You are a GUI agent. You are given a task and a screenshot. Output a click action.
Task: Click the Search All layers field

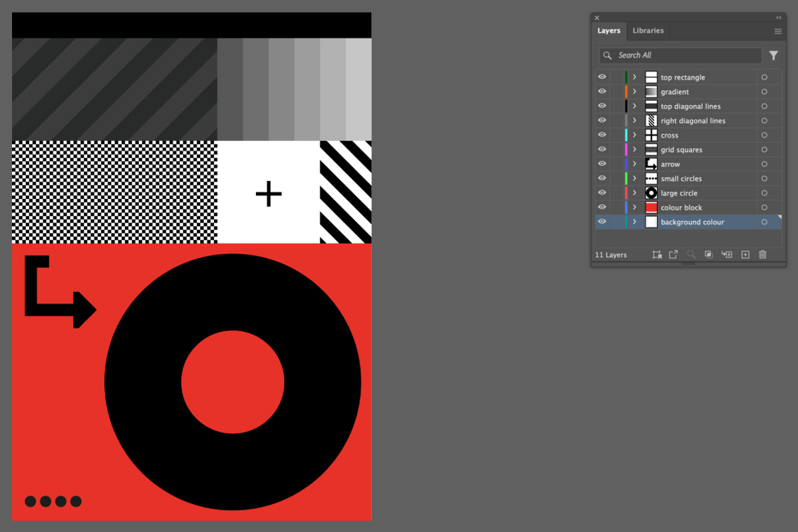point(680,56)
